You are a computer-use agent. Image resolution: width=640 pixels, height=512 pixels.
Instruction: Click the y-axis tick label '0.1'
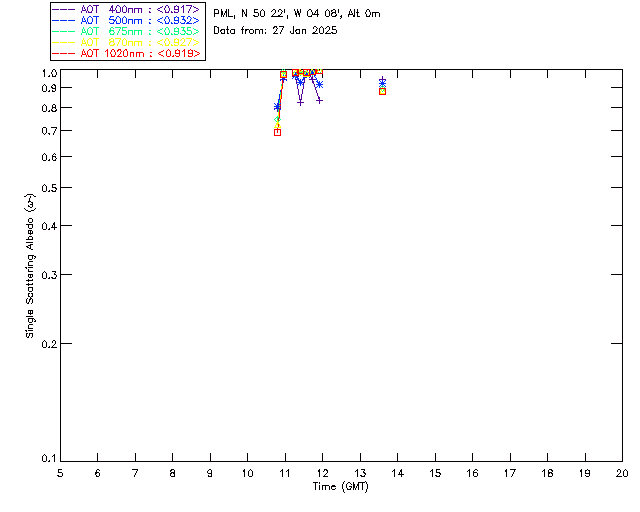pyautogui.click(x=49, y=459)
